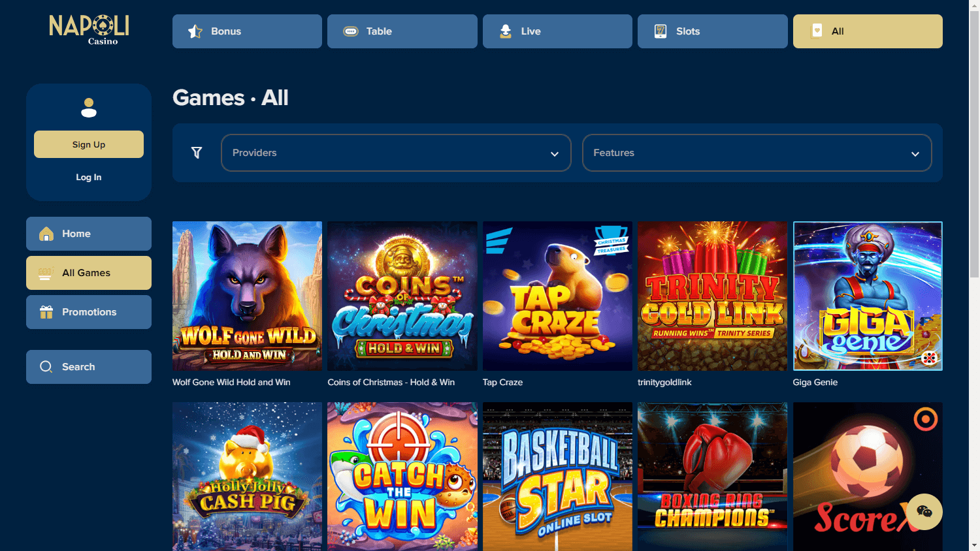980x551 pixels.
Task: Open Giga Genie game thumbnail
Action: point(868,296)
